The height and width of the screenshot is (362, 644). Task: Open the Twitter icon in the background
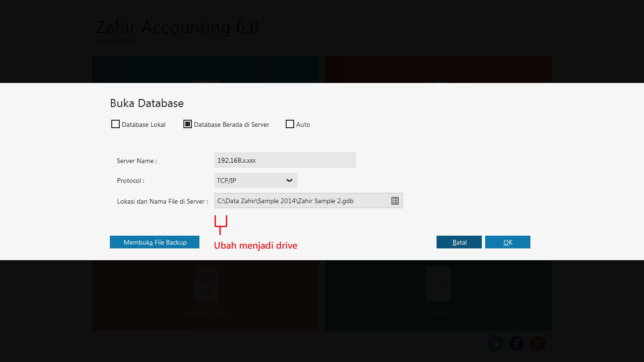click(495, 344)
